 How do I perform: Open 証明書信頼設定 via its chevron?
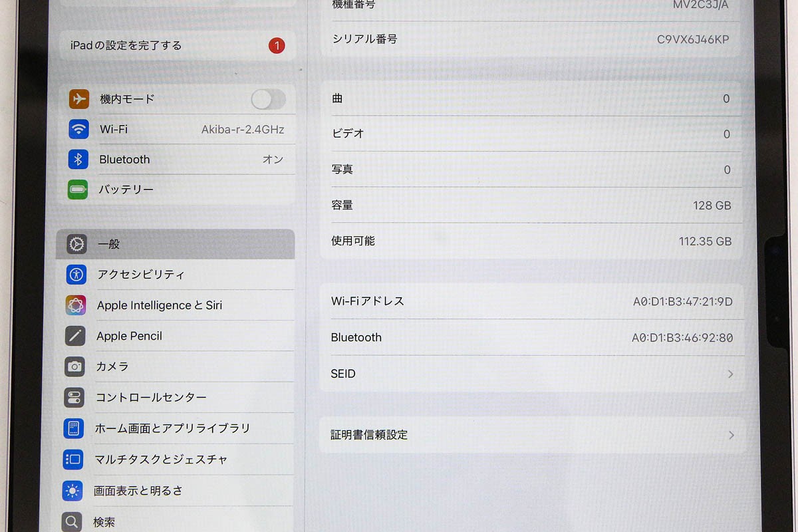point(730,435)
